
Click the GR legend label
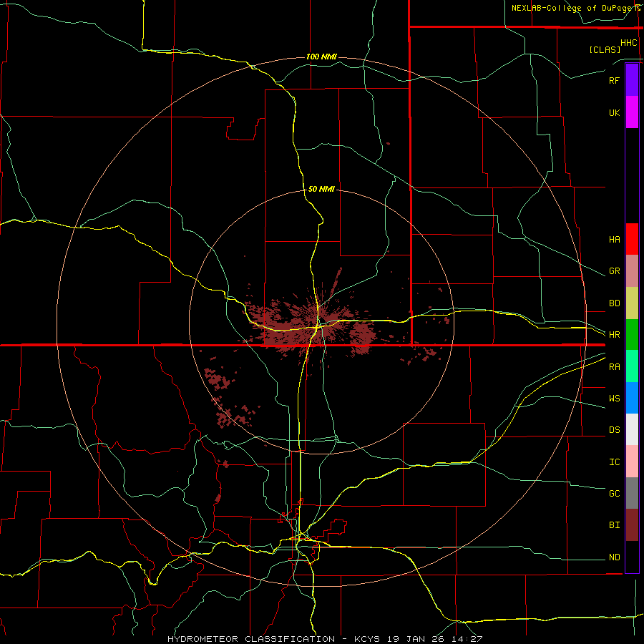coord(614,271)
